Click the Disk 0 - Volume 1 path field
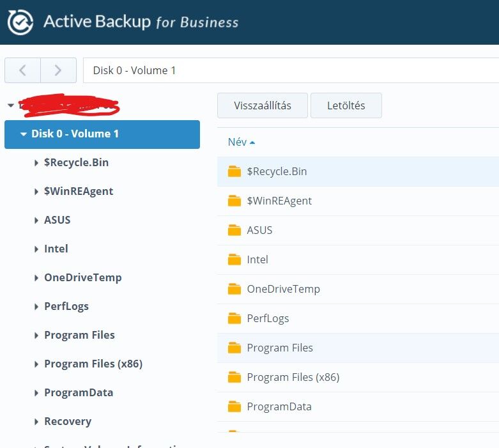This screenshot has height=448, width=499. pos(291,70)
